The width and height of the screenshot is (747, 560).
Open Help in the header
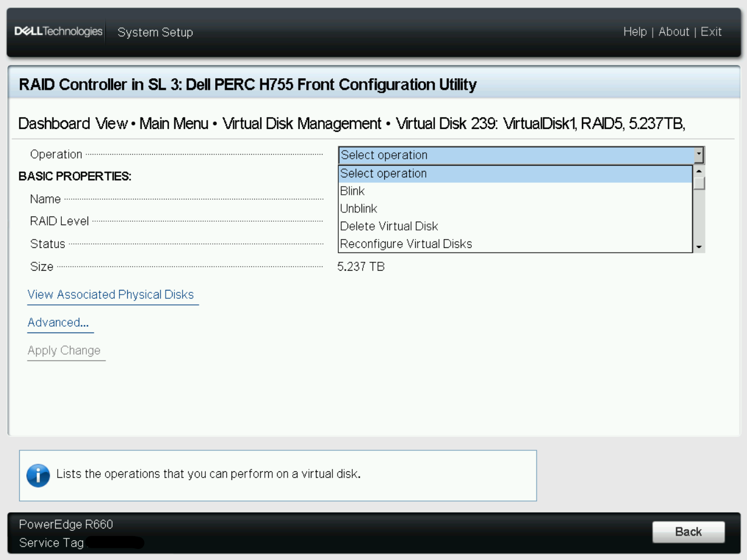pyautogui.click(x=635, y=32)
